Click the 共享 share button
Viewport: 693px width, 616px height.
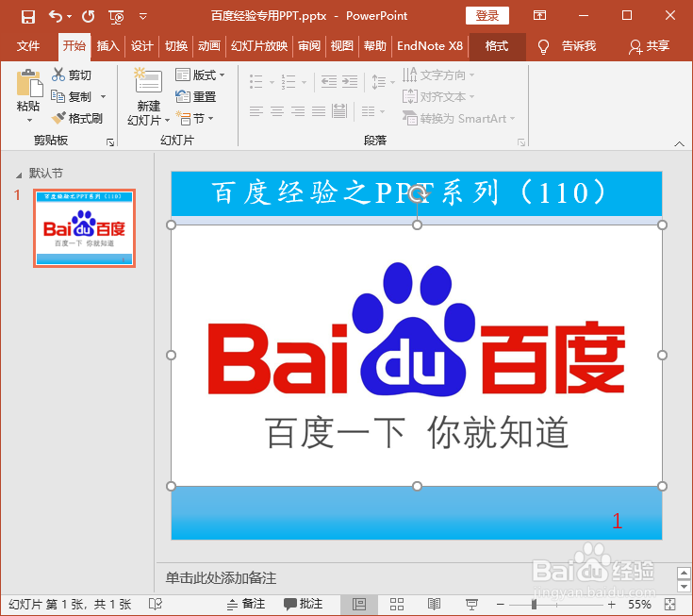point(649,46)
